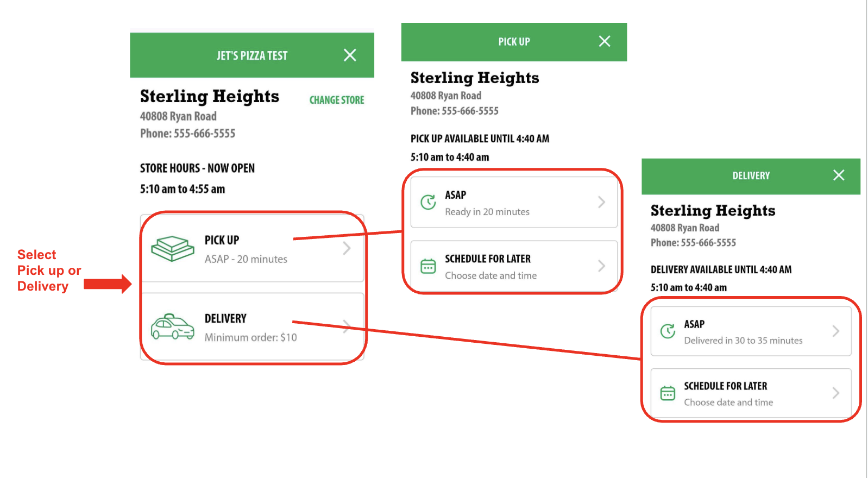Click the PICK UP header title

[514, 42]
